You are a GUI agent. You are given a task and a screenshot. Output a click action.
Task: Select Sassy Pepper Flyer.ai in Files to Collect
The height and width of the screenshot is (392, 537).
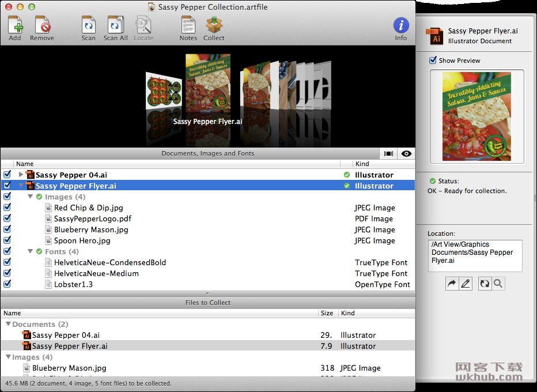(x=208, y=346)
